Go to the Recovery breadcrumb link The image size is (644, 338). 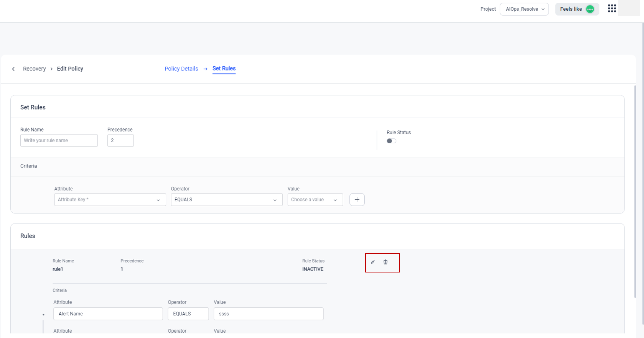click(x=34, y=69)
